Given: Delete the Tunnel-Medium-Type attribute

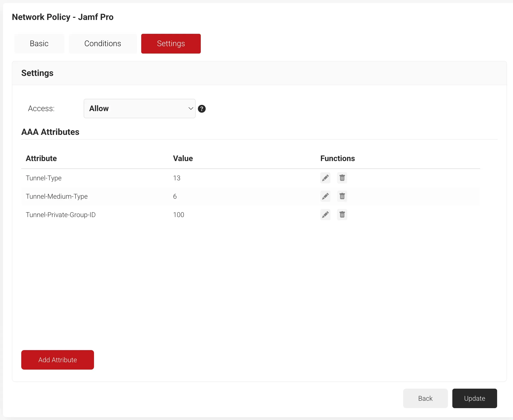Looking at the screenshot, I should click(342, 196).
